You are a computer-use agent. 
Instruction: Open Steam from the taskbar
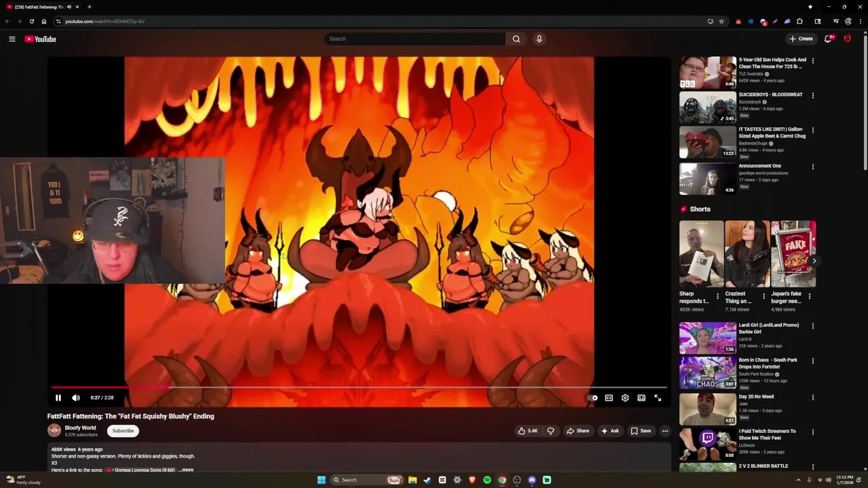[x=427, y=480]
